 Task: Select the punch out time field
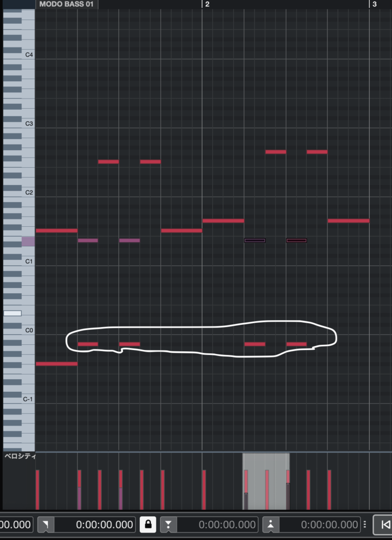320,525
